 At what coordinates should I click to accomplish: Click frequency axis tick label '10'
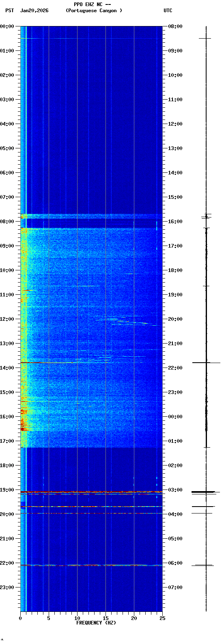click(x=77, y=618)
